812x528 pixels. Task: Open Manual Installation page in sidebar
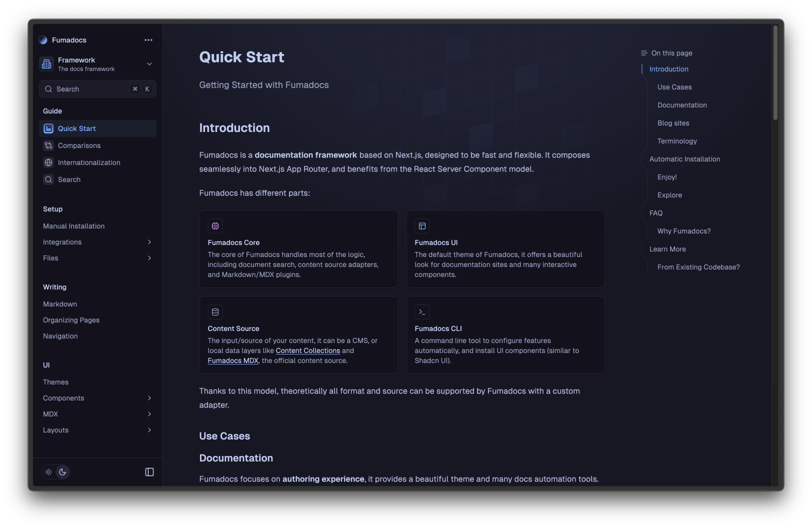pos(74,226)
